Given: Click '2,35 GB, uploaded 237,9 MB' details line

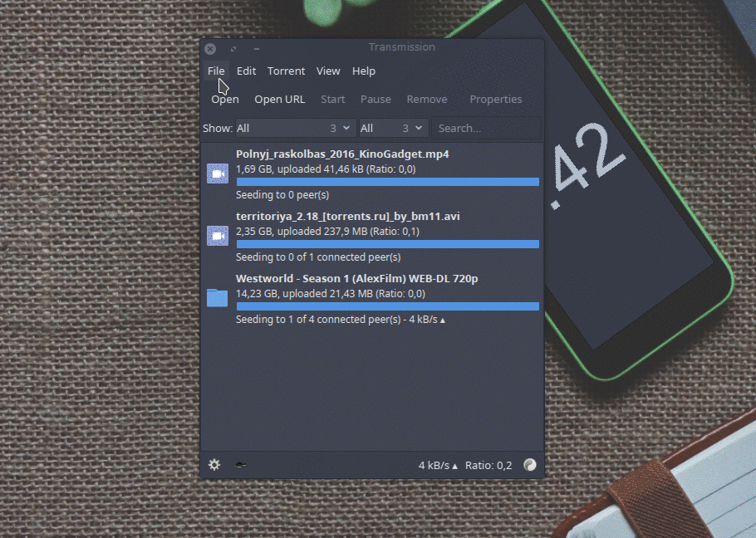Looking at the screenshot, I should click(328, 231).
